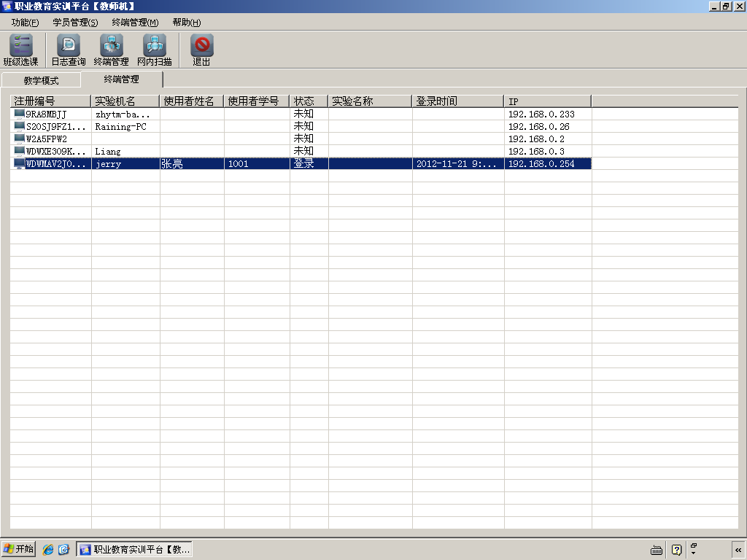Select the S20SJ9FZ1... registration cell
This screenshot has height=560, width=747.
(x=55, y=127)
